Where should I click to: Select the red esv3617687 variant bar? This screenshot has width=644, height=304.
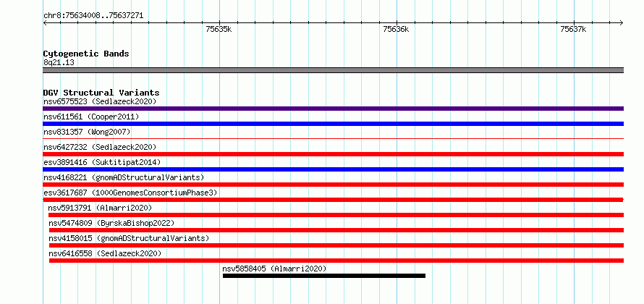[x=333, y=200]
